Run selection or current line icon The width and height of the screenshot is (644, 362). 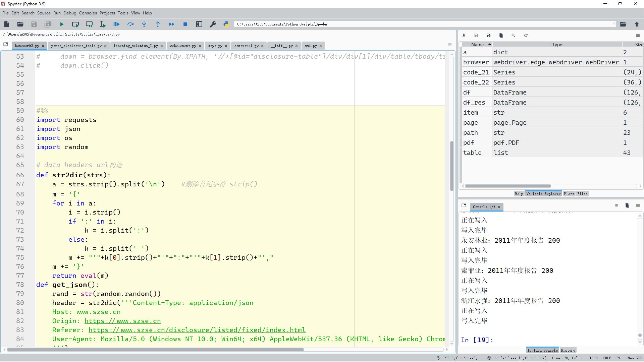click(103, 24)
